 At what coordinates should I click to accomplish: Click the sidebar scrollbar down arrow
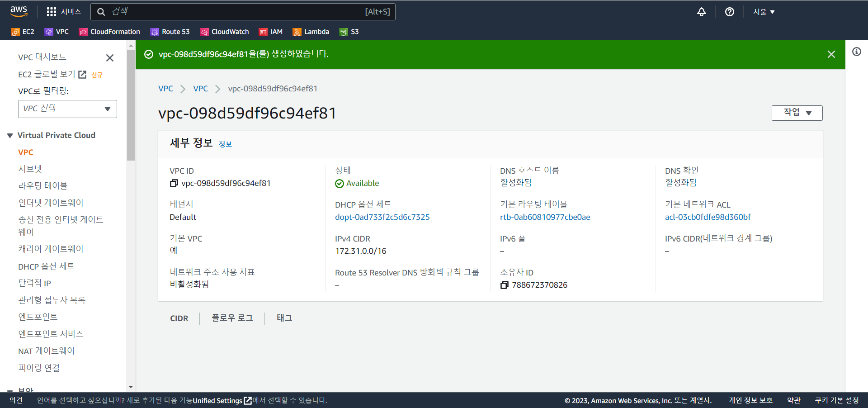point(131,387)
